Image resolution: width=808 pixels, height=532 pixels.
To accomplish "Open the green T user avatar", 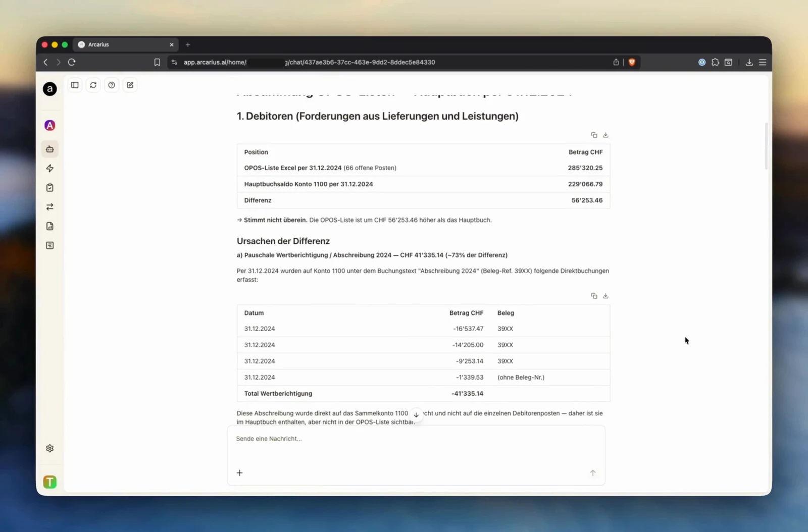I will point(50,482).
